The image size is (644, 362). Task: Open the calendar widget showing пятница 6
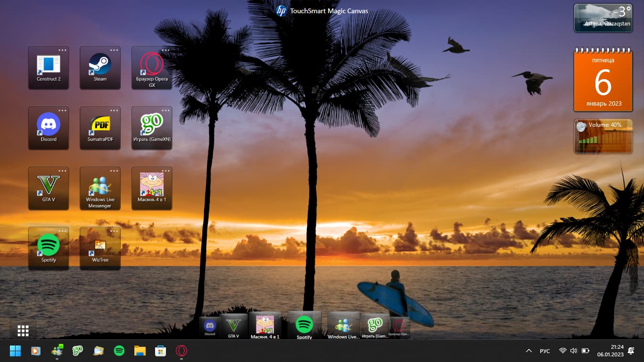(x=603, y=80)
